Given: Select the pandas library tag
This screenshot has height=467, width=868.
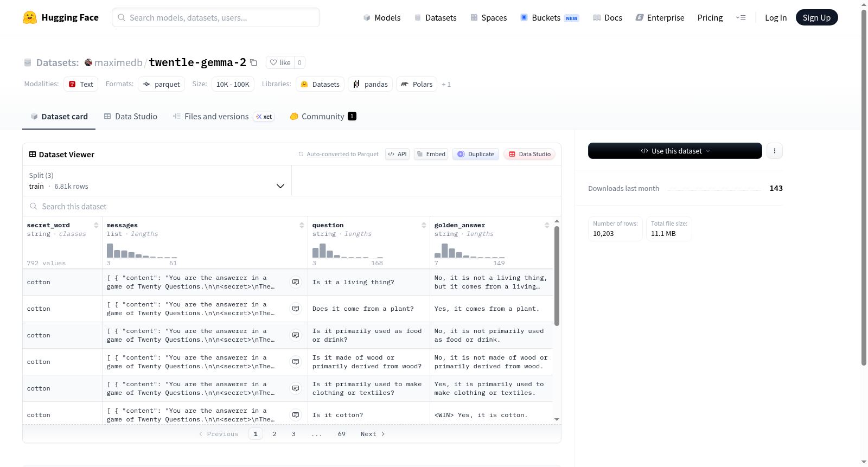Looking at the screenshot, I should click(371, 84).
